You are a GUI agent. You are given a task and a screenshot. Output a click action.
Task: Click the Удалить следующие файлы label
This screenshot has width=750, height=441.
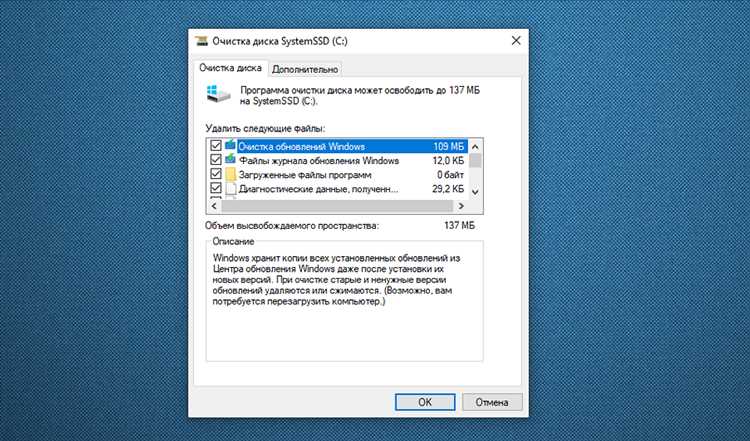265,128
